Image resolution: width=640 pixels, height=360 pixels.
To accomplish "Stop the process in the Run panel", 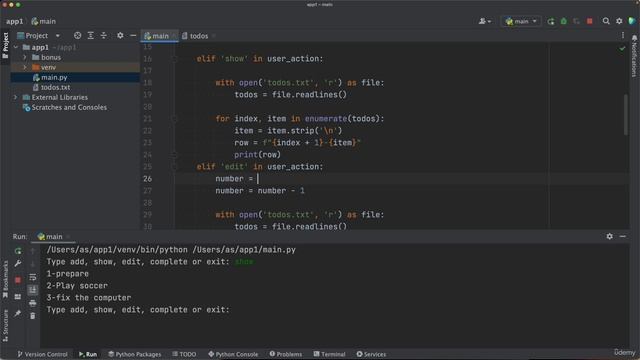I will pyautogui.click(x=18, y=280).
